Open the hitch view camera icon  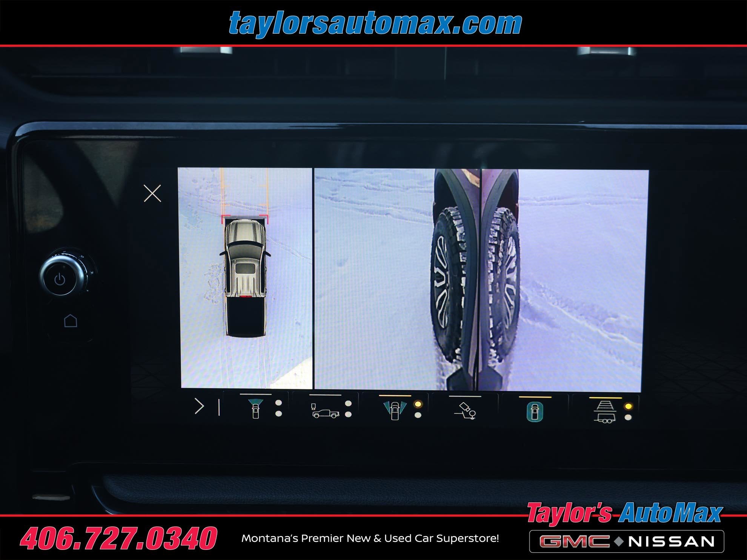pyautogui.click(x=465, y=411)
